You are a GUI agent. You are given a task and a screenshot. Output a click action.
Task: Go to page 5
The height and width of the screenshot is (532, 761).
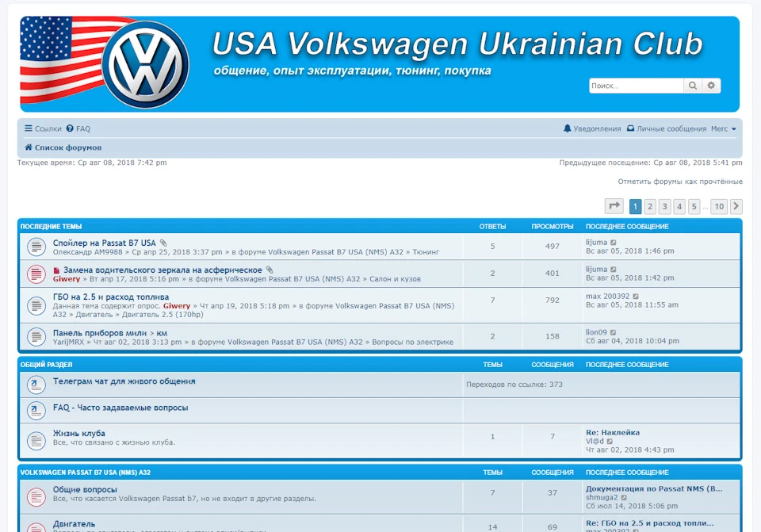pyautogui.click(x=694, y=206)
